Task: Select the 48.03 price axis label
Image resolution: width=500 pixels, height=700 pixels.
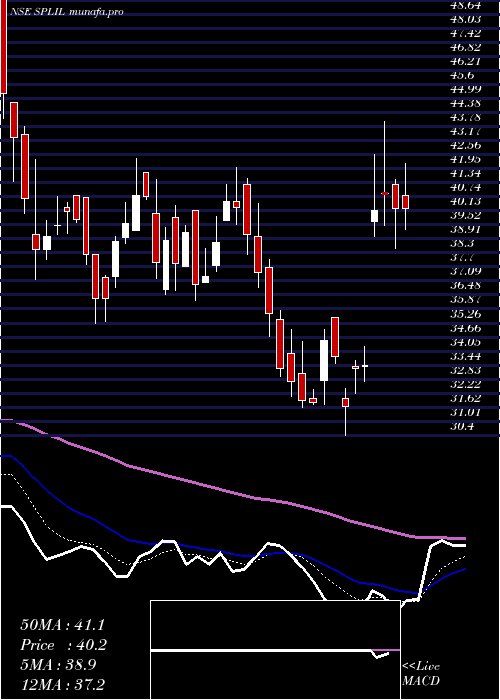Action: click(x=467, y=20)
